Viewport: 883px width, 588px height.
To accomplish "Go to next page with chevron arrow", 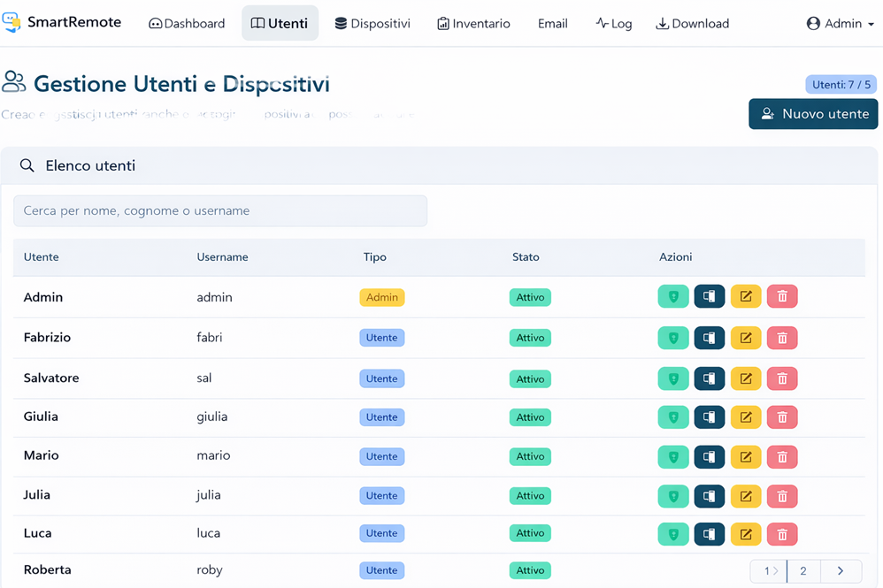I will [x=841, y=571].
